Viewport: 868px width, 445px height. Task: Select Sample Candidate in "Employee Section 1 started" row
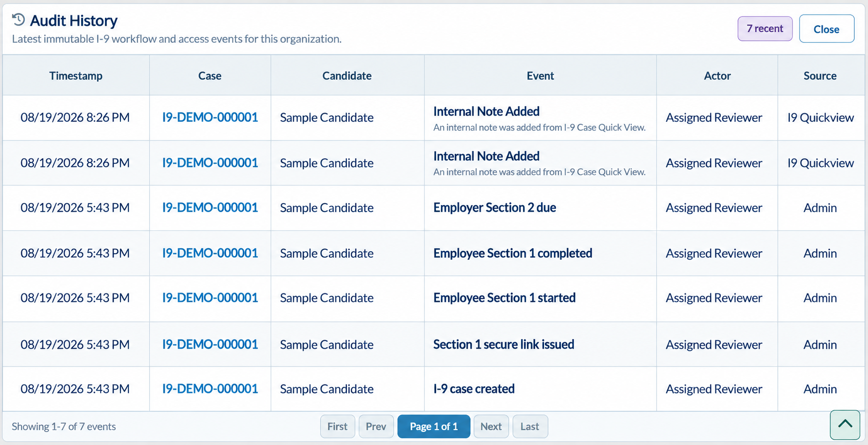tap(326, 298)
